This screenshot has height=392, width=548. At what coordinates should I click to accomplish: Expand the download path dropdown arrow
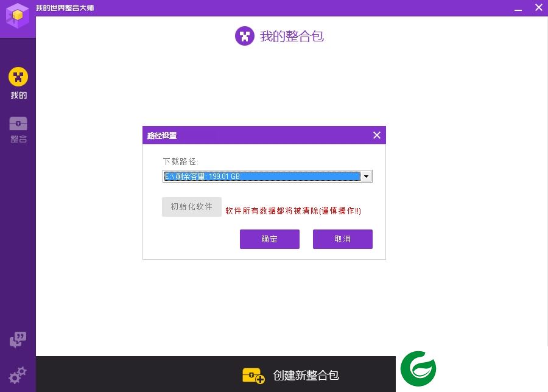pyautogui.click(x=366, y=177)
